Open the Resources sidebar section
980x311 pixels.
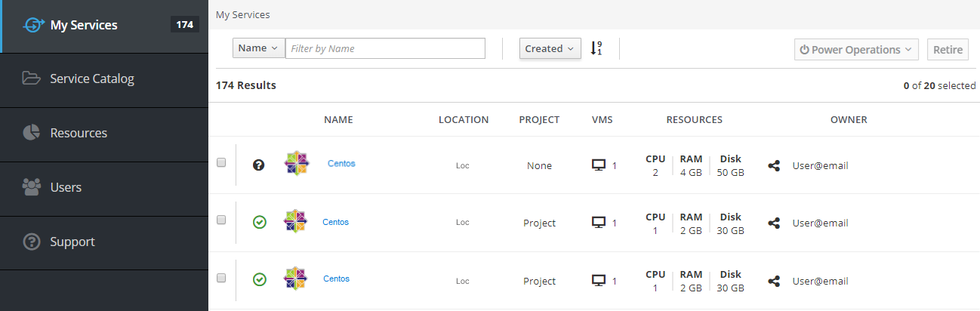coord(79,133)
